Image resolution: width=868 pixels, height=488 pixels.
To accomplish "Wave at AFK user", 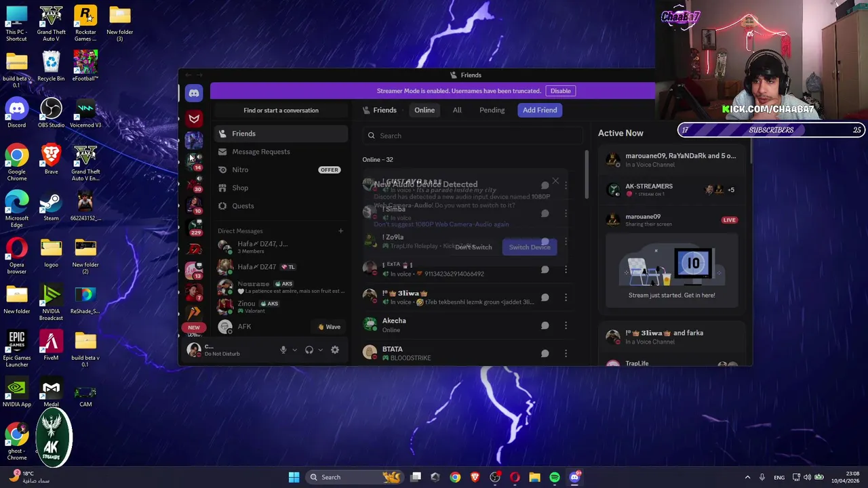I will coord(330,327).
